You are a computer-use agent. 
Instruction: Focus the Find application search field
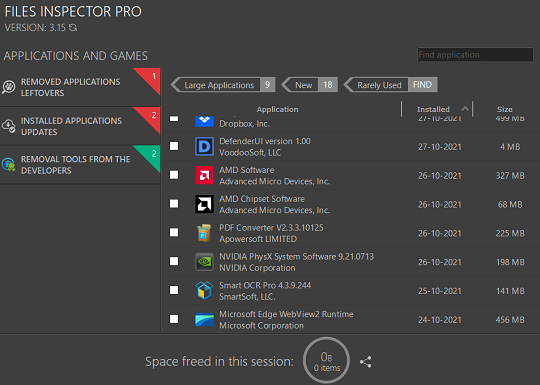[x=475, y=55]
